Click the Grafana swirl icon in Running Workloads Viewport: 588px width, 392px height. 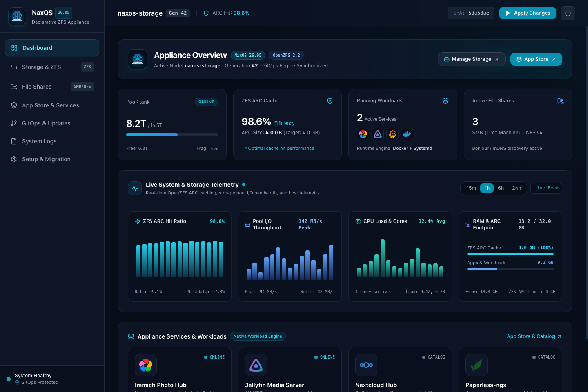[392, 134]
